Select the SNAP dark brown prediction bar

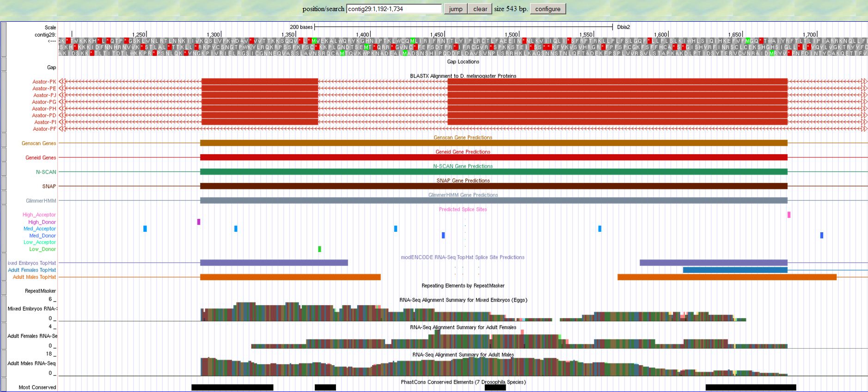(494, 186)
